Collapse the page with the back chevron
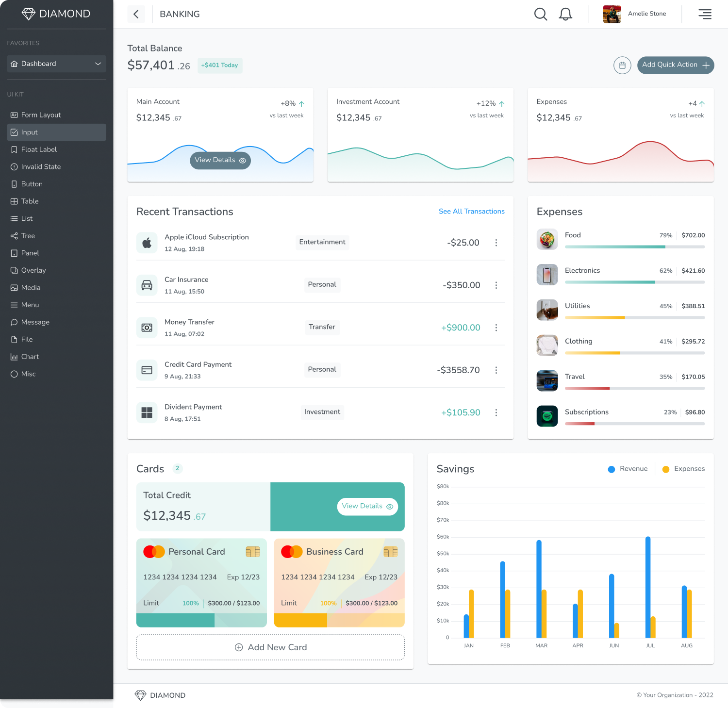 point(136,14)
